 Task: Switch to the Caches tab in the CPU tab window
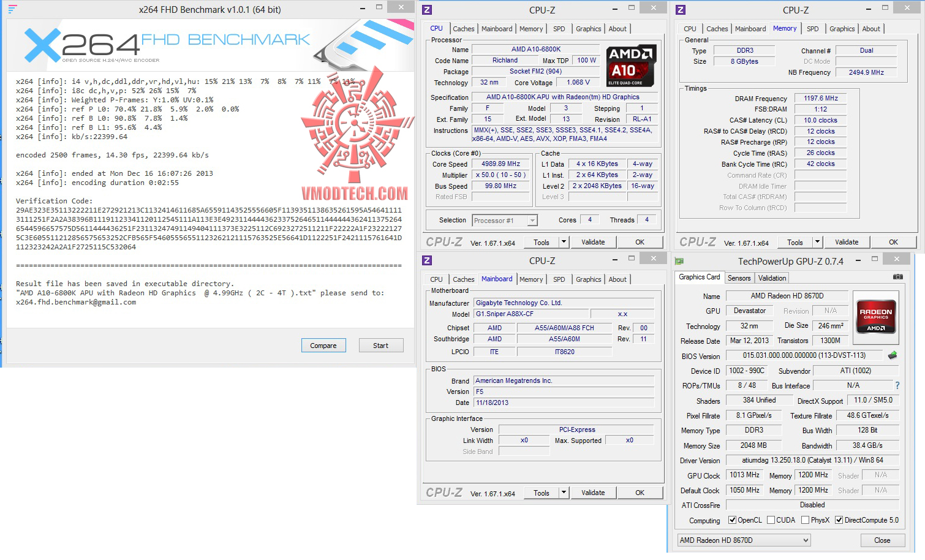point(463,29)
